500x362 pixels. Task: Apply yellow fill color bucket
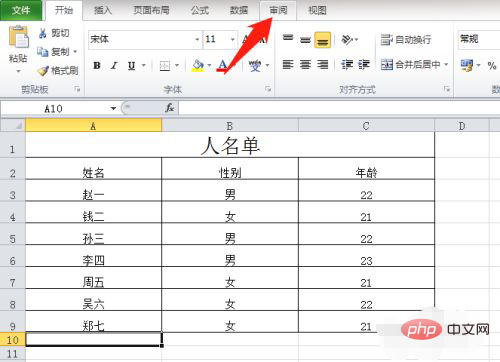[x=198, y=65]
